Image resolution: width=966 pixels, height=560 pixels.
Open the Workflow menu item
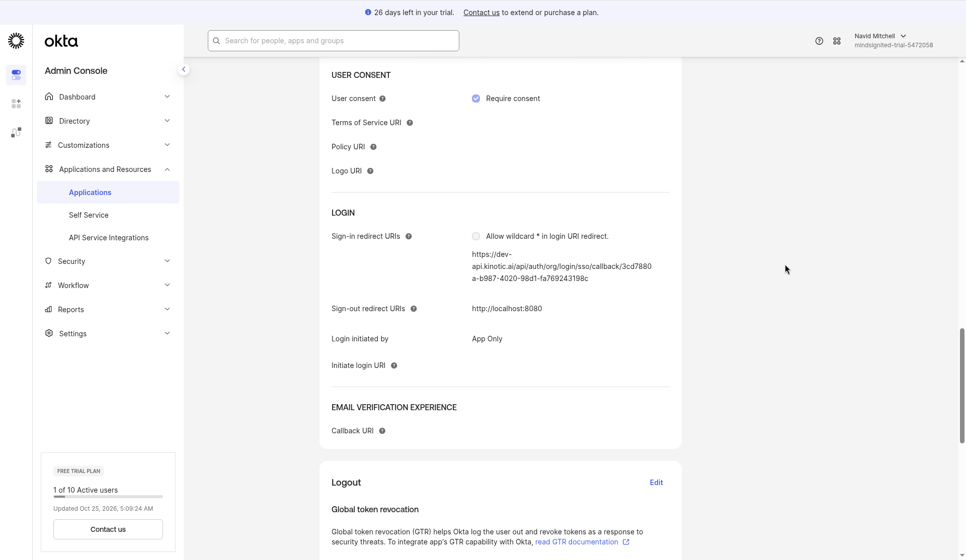pyautogui.click(x=108, y=285)
